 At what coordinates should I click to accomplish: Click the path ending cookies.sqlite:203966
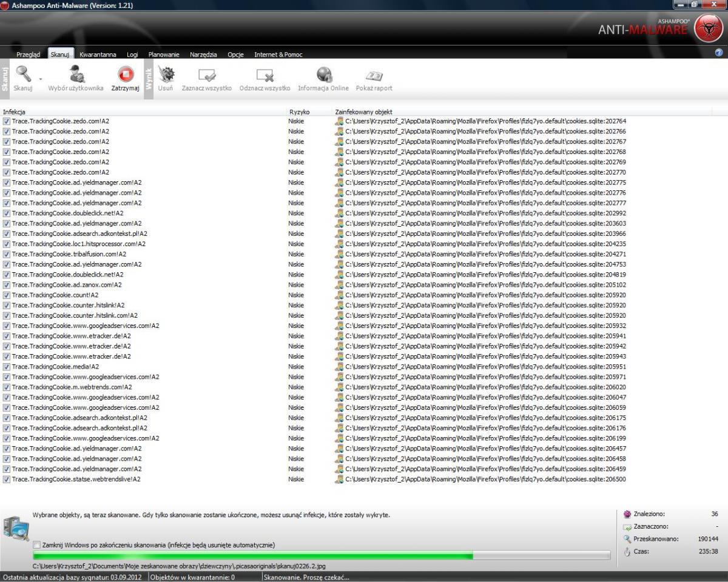[485, 234]
